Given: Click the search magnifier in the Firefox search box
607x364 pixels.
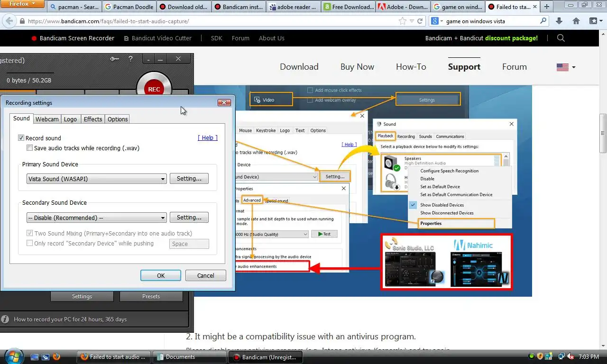Looking at the screenshot, I should [543, 21].
